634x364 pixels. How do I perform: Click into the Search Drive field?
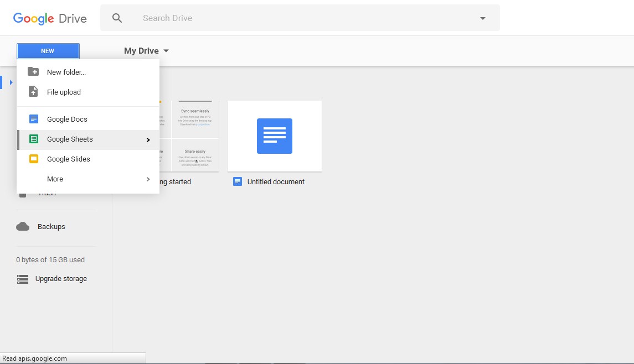click(300, 18)
